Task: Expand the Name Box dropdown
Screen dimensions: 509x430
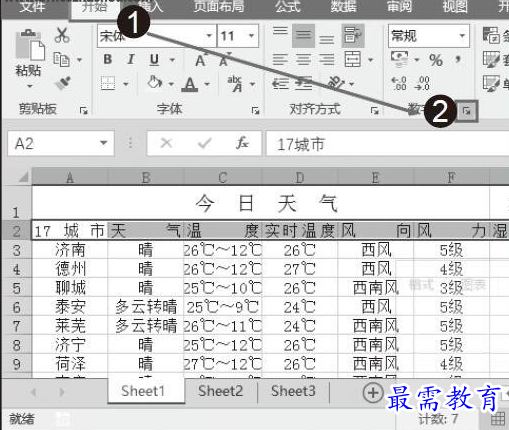Action: pyautogui.click(x=104, y=143)
